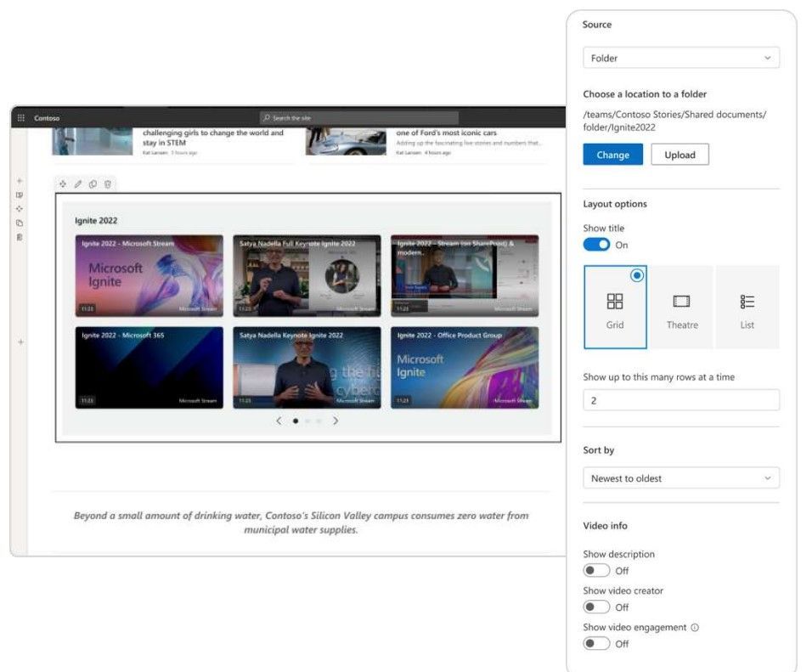
Task: Toggle Show video engagement switch
Action: [596, 643]
